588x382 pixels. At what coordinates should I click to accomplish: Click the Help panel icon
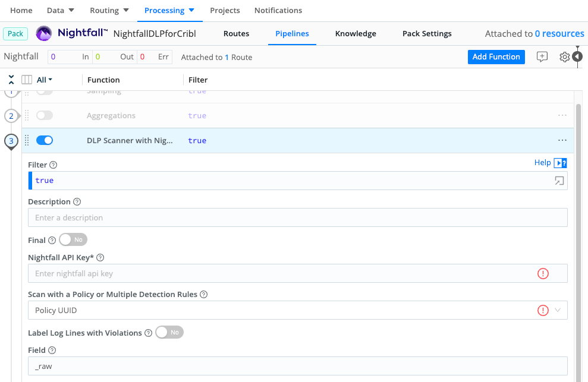[560, 163]
